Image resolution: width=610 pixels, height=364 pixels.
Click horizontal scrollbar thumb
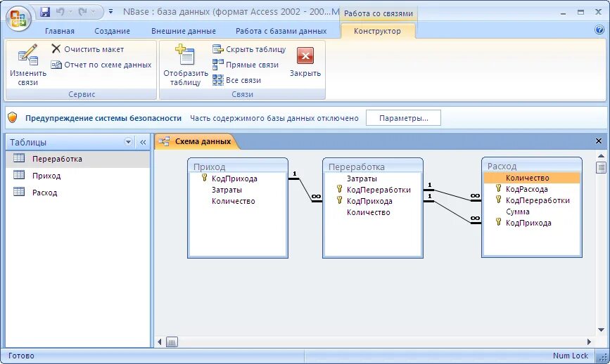pos(172,342)
